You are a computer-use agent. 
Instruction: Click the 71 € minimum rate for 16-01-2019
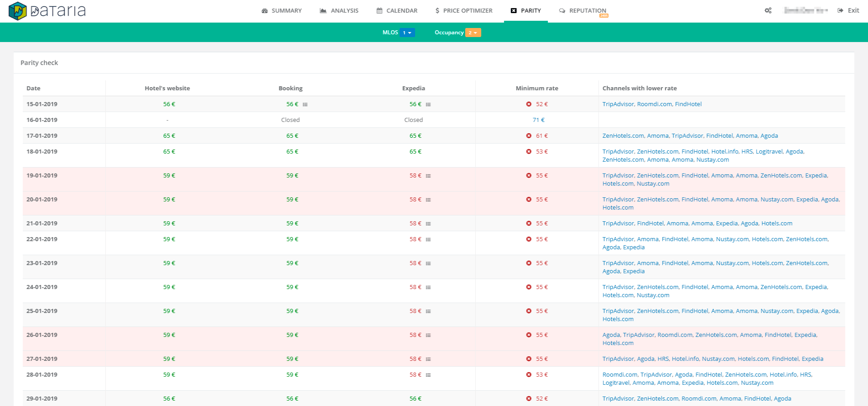click(x=538, y=120)
